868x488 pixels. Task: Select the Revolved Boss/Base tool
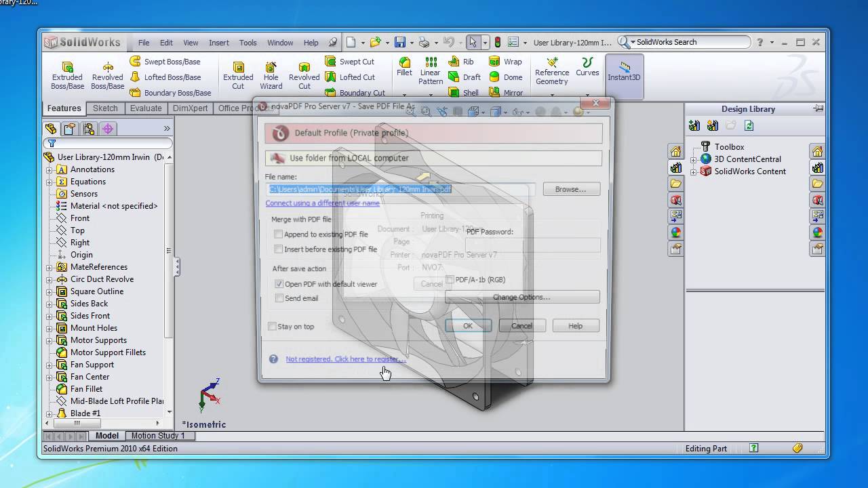(107, 75)
